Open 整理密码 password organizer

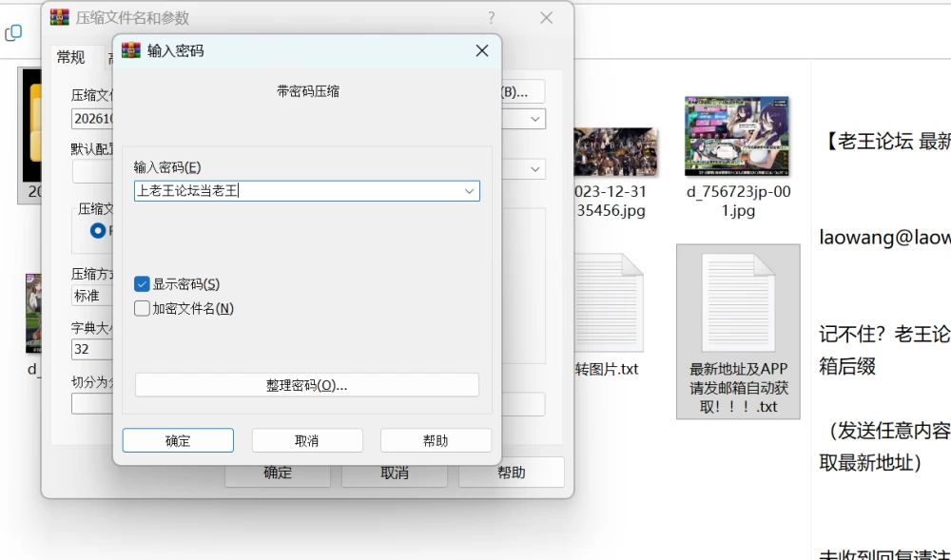pos(307,385)
